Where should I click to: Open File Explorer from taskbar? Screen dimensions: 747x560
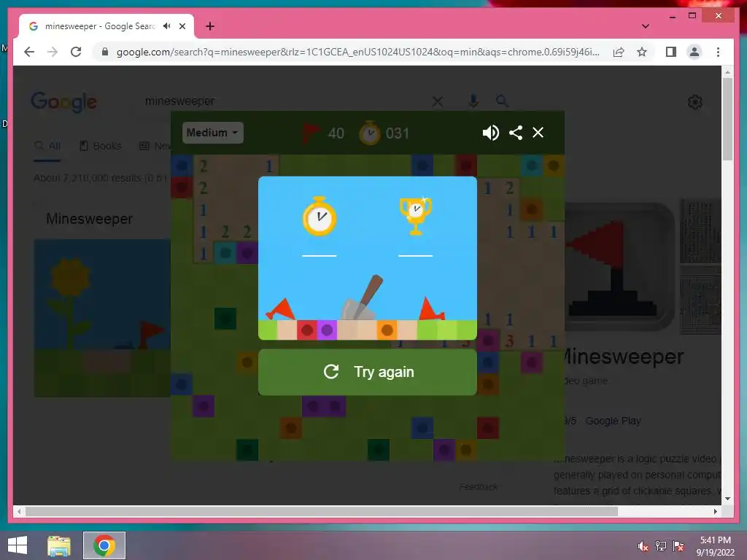click(x=58, y=545)
